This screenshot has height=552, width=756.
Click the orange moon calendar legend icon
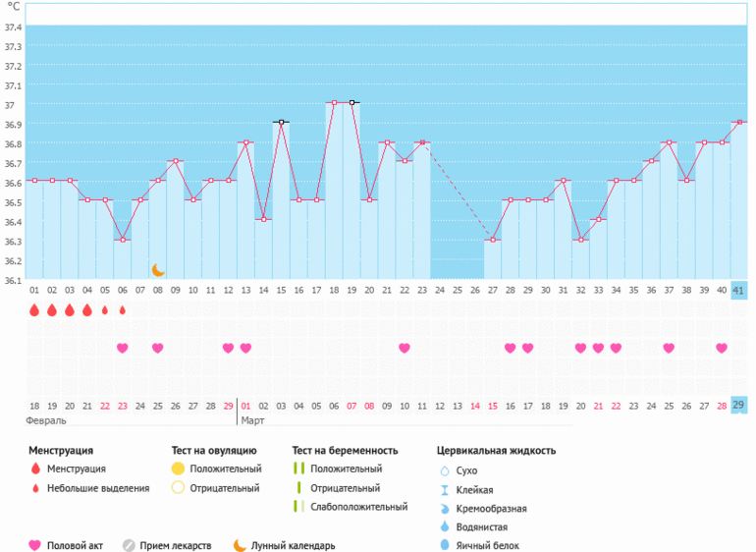[240, 545]
